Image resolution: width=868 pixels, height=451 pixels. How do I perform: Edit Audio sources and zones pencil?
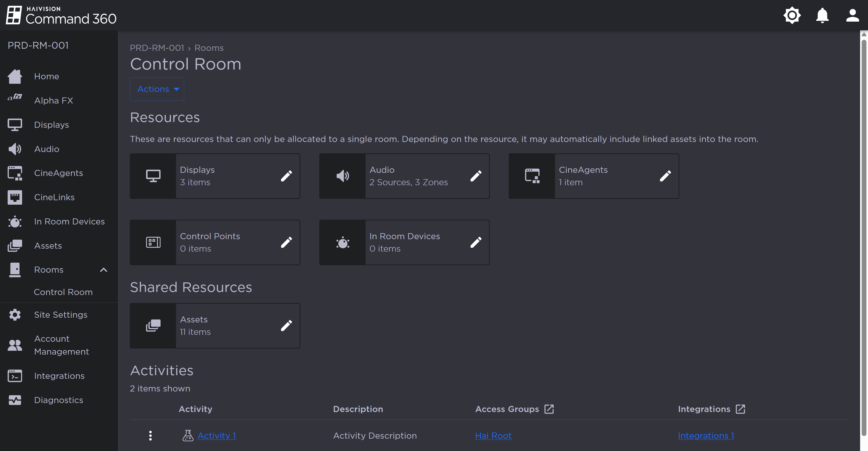tap(476, 176)
